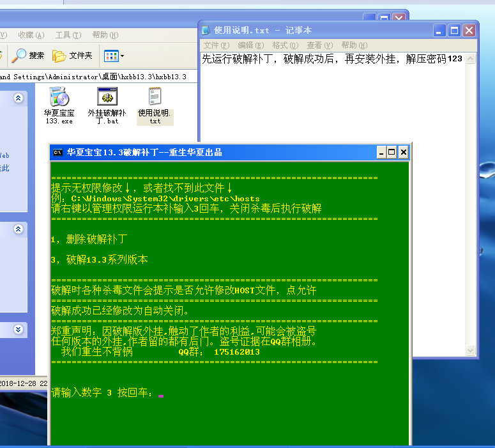
Task: Open Explorer's 收藏(A) menu
Action: (x=31, y=35)
